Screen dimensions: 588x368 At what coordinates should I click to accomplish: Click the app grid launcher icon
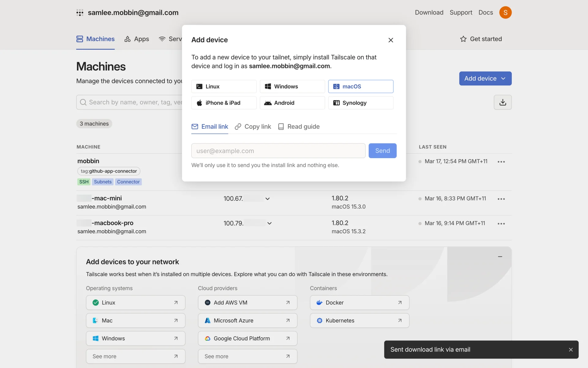pyautogui.click(x=80, y=13)
